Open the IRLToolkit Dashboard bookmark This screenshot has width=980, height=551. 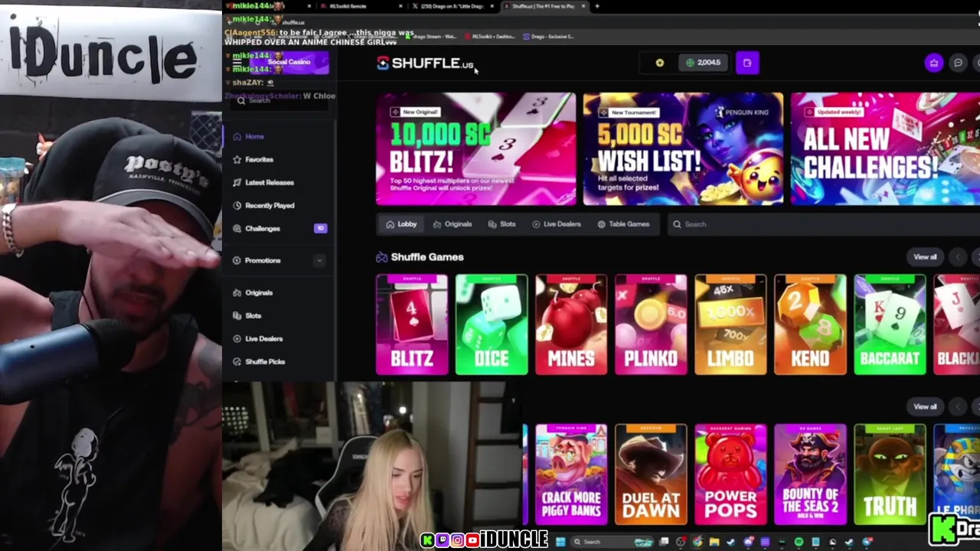(490, 36)
